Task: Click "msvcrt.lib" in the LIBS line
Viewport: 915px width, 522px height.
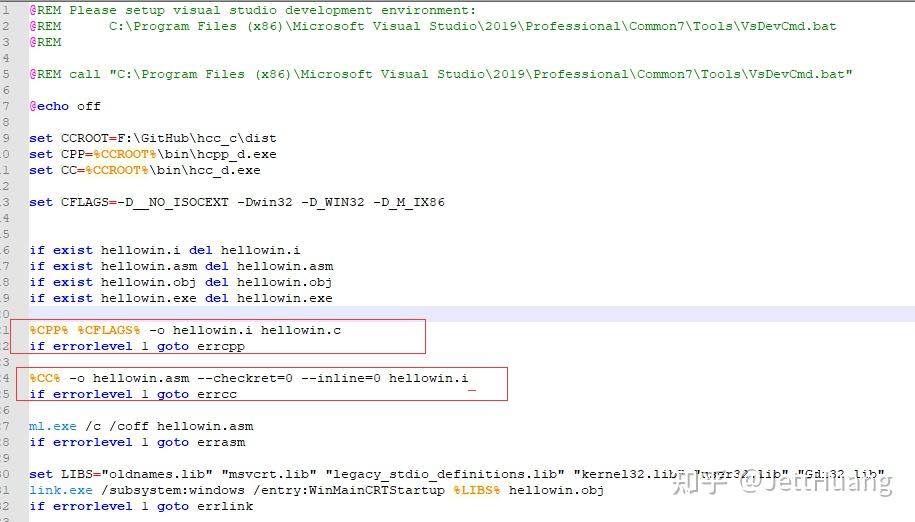Action: (269, 474)
